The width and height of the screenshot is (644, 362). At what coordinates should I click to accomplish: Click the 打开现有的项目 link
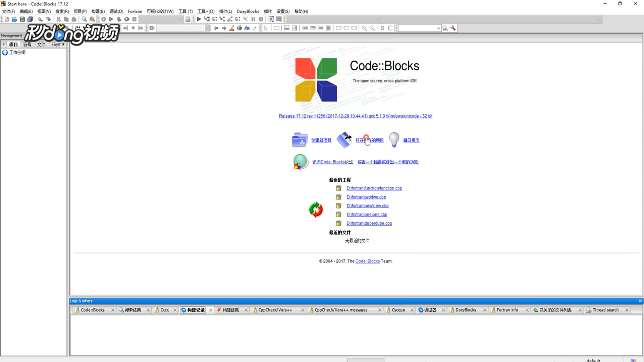click(369, 140)
